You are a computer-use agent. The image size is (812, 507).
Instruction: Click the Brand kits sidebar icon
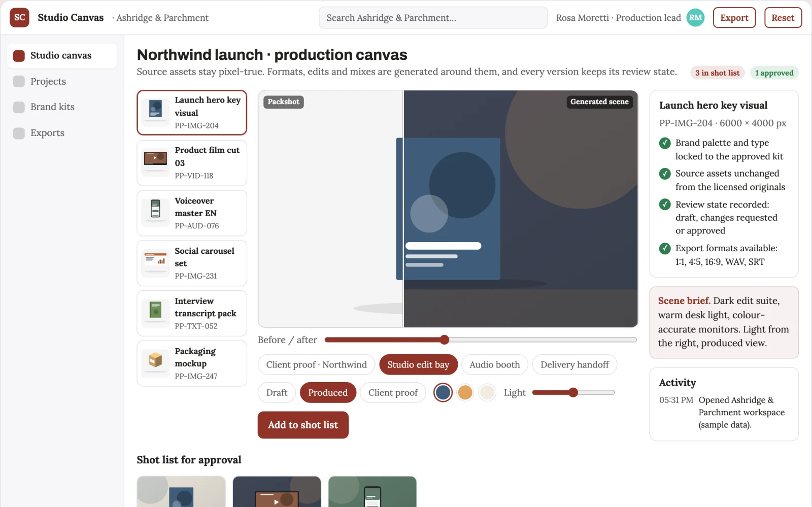(x=19, y=107)
